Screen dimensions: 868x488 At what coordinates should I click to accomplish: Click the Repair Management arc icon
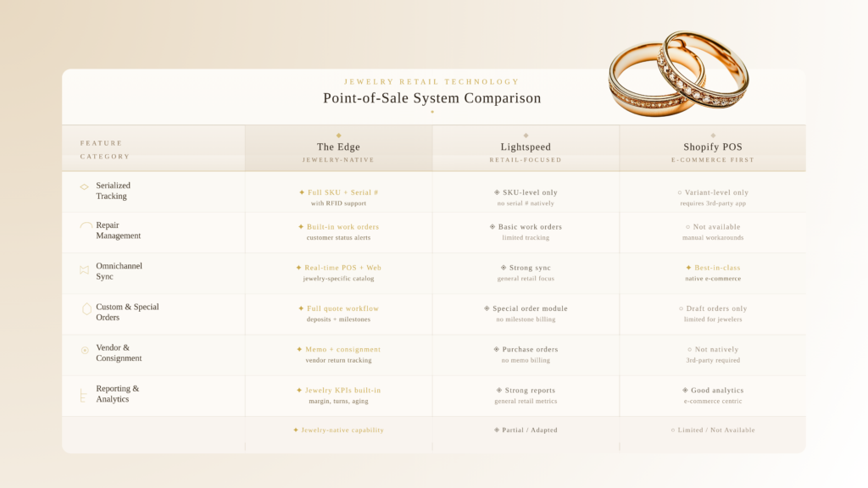click(86, 226)
